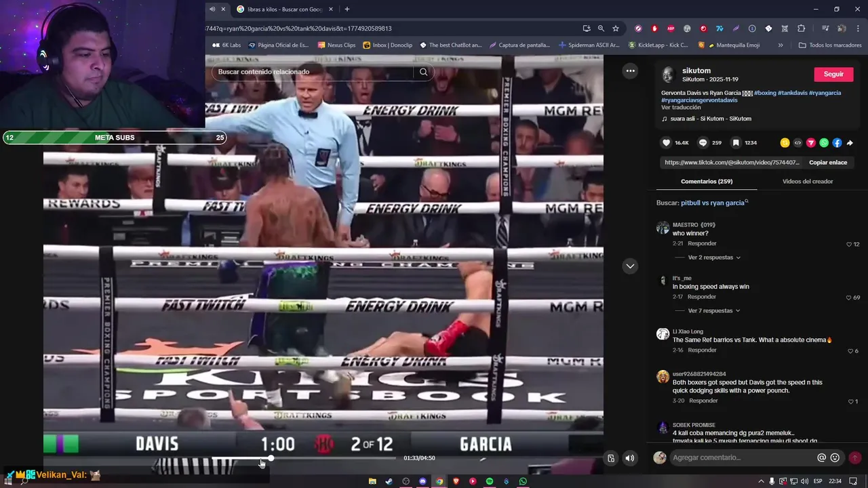Click the 'Agregar comentario...' field
The width and height of the screenshot is (868, 488).
tap(743, 457)
